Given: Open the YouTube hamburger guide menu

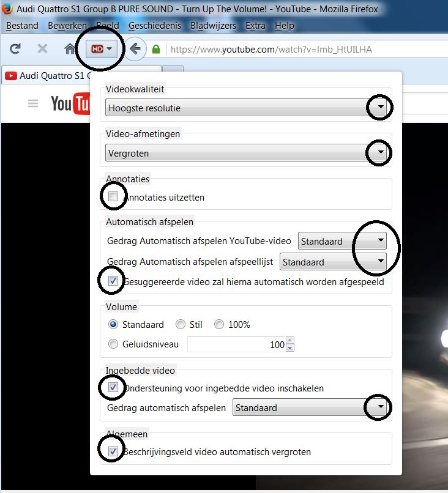Looking at the screenshot, I should pos(33,103).
